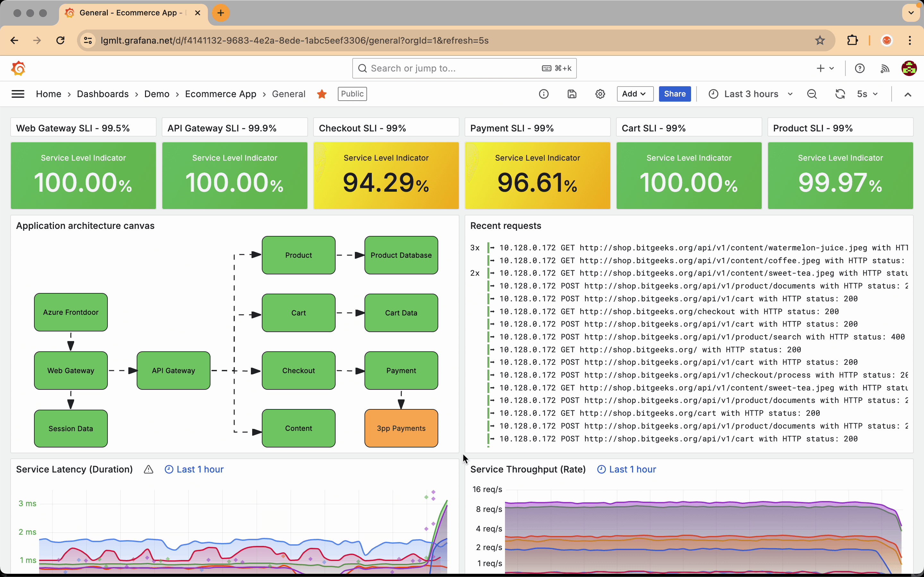Open the news feed icon
The height and width of the screenshot is (577, 924).
coord(885,68)
